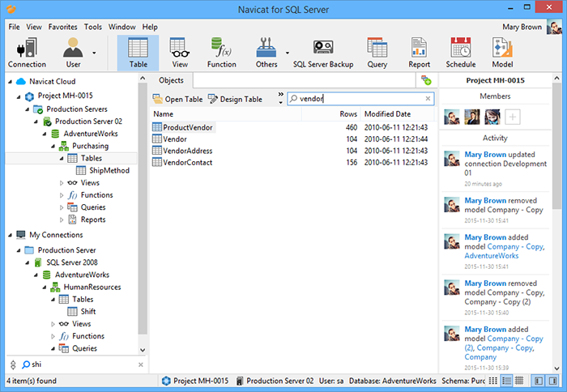The image size is (567, 392).
Task: Select the Production Server 02 node
Action: pos(83,121)
